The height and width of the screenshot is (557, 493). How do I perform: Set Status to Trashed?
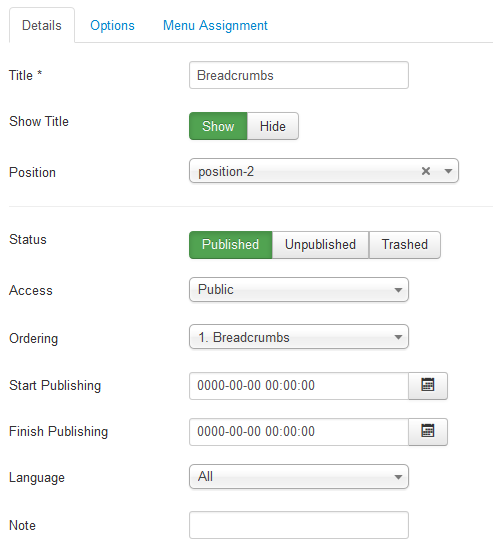pyautogui.click(x=405, y=245)
